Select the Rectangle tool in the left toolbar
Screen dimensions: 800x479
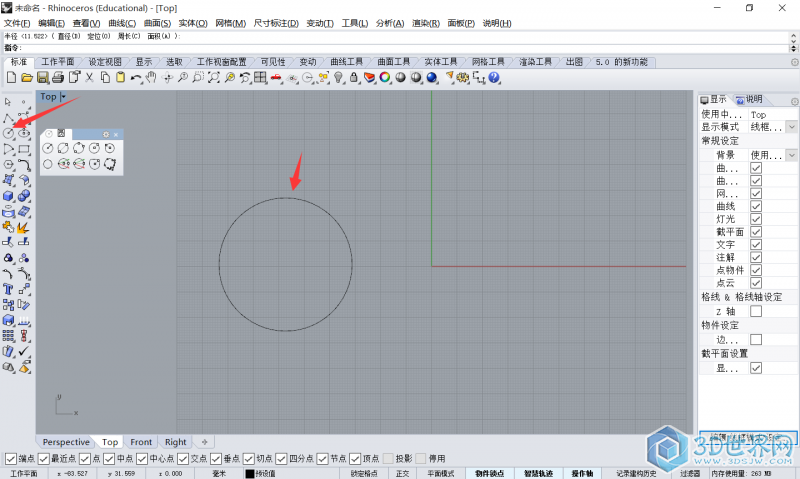click(24, 149)
